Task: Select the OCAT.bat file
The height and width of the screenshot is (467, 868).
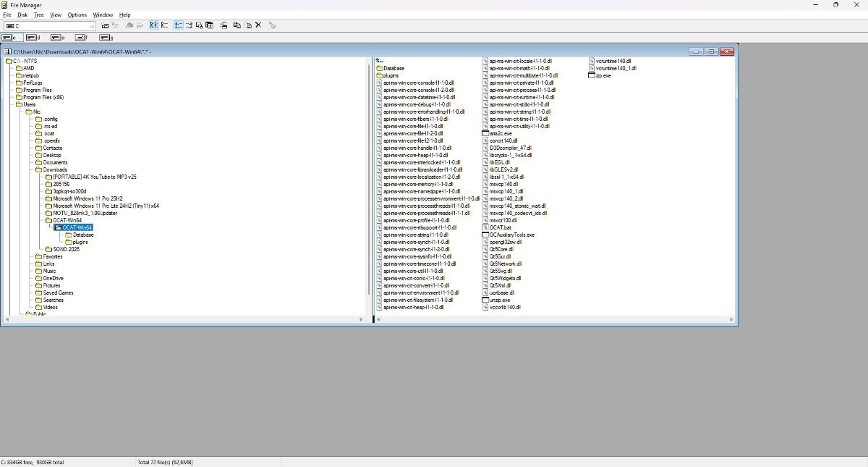Action: (x=496, y=227)
